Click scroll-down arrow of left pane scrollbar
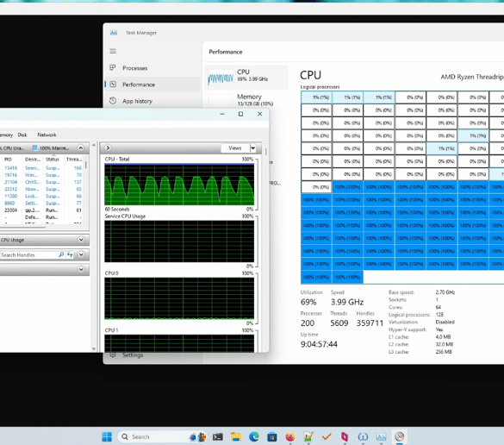 coord(94,348)
